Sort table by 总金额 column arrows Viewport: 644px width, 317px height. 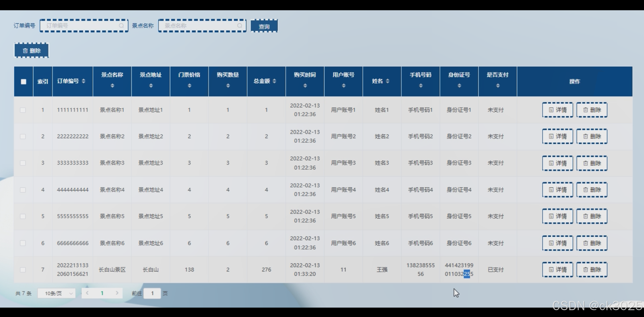tap(274, 81)
